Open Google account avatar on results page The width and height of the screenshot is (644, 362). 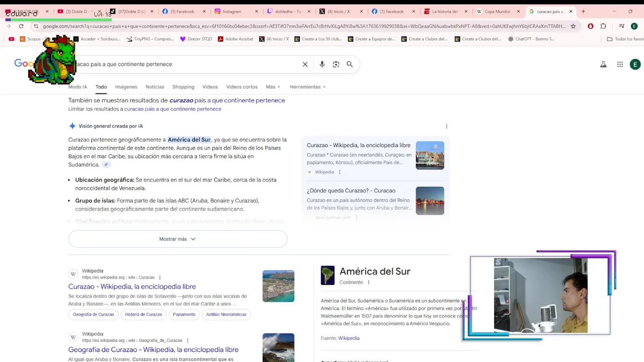tap(635, 64)
